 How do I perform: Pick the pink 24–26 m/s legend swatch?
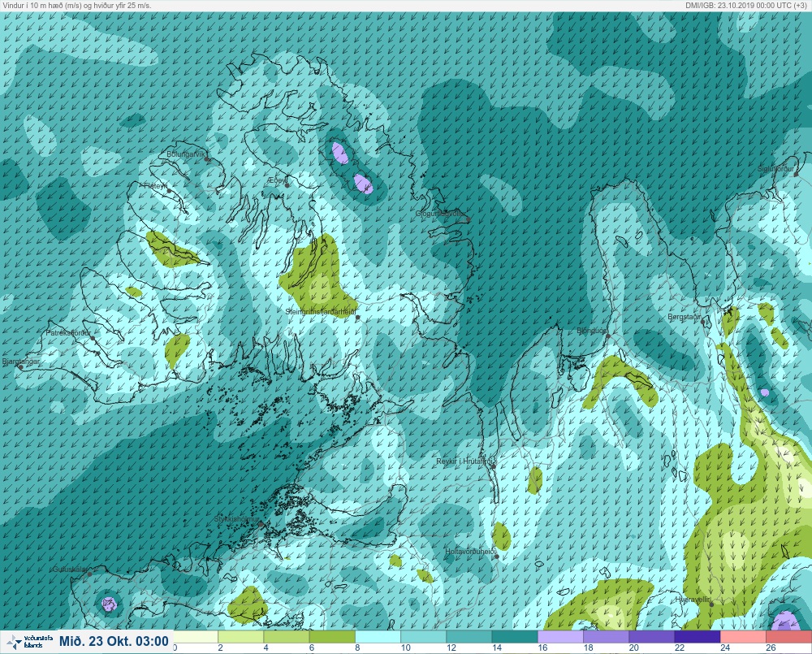tap(743, 636)
